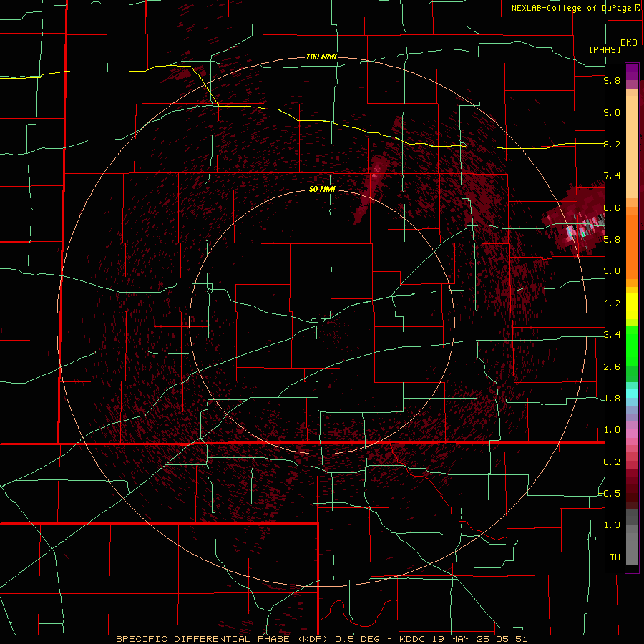Screen dimensions: 644x644
Task: Click the 3.4 scale value
Action: pos(612,335)
